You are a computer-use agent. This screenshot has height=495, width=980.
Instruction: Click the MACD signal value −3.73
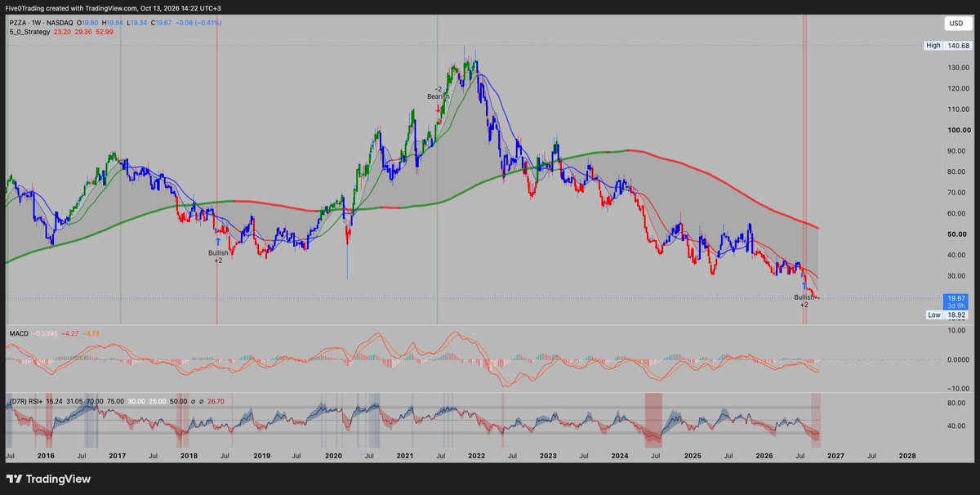[x=90, y=335]
